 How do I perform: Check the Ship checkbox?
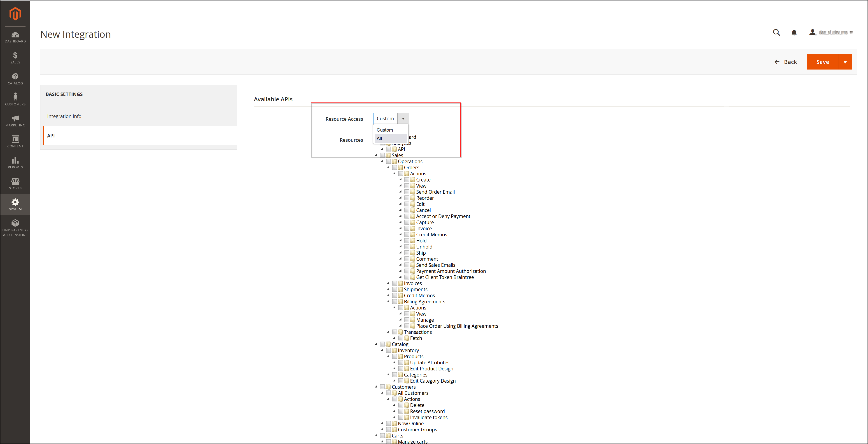click(x=407, y=253)
